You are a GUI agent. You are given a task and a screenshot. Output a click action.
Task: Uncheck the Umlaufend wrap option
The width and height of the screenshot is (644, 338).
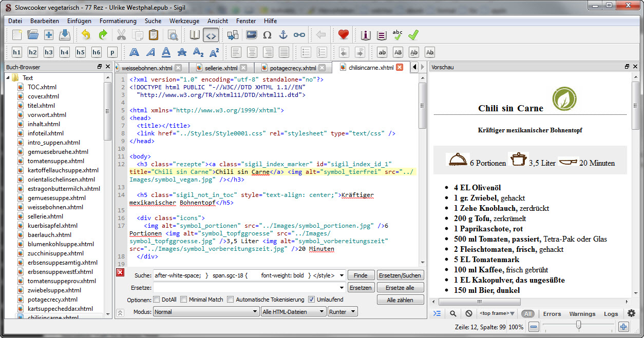tap(312, 300)
